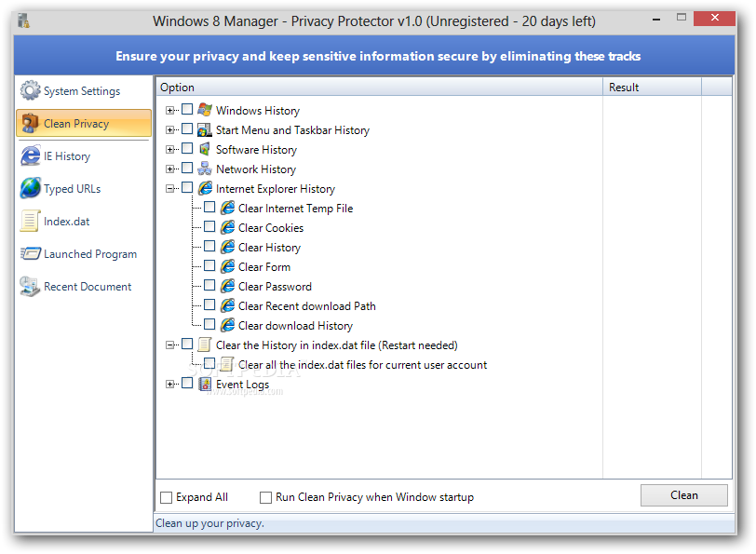This screenshot has width=756, height=554.
Task: Switch to the Typed URLs section
Action: 83,188
